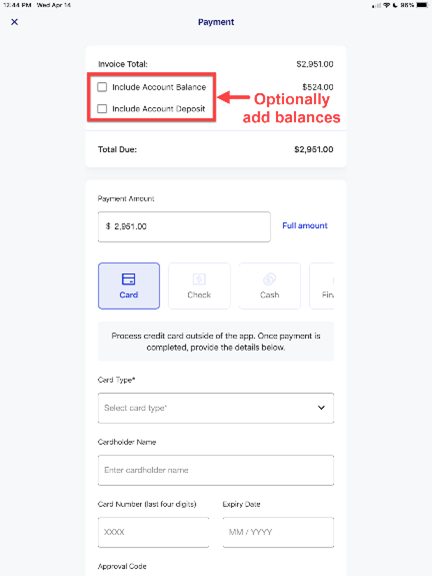This screenshot has height=576, width=432.
Task: Focus the Payment Amount field
Action: [x=184, y=227]
